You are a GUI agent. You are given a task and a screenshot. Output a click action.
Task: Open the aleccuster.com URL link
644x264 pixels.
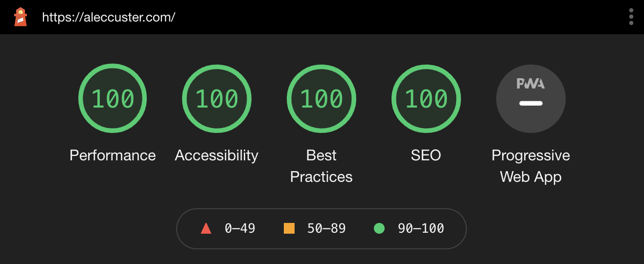[109, 18]
